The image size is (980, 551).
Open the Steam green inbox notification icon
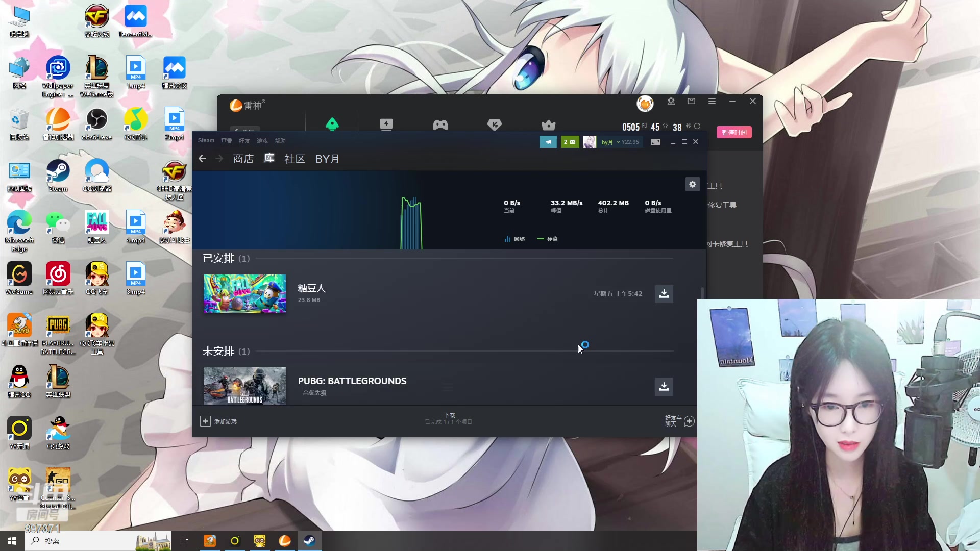pos(570,142)
